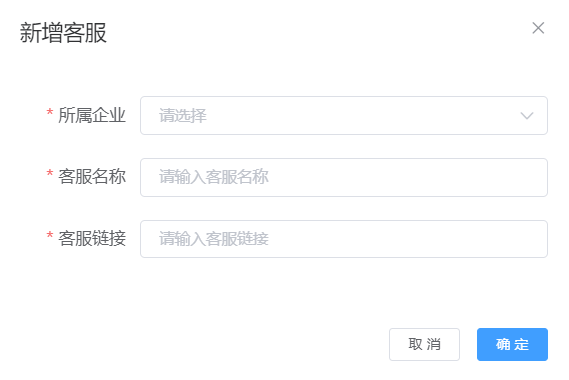Image resolution: width=569 pixels, height=380 pixels.
Task: Close the 新增客服 dialog with the X icon
Action: tap(538, 28)
